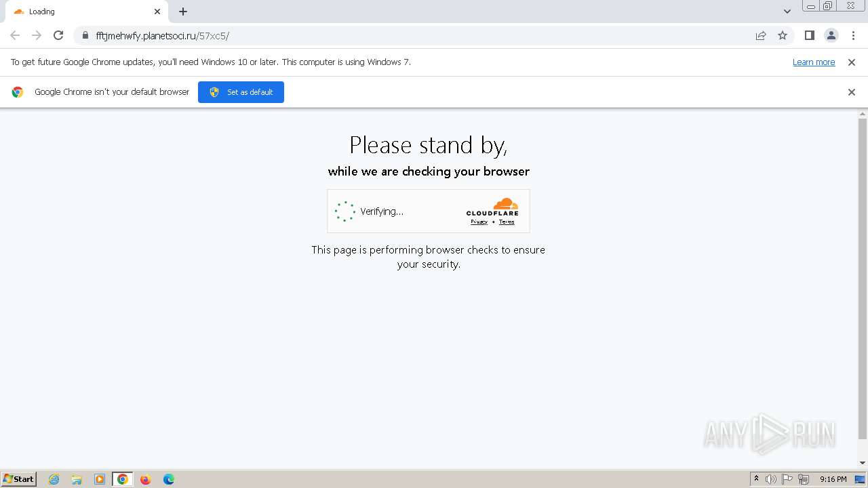Click the scrollbar up arrow
Viewport: 868px width, 488px height.
(863, 113)
